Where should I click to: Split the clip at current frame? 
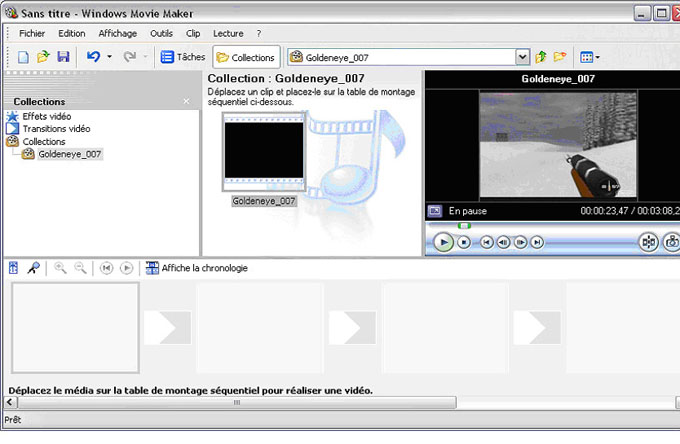(648, 242)
